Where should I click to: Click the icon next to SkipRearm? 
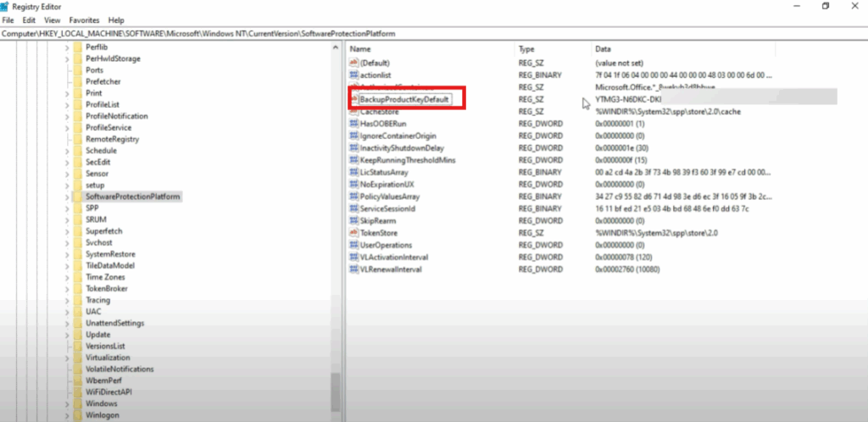coord(353,220)
